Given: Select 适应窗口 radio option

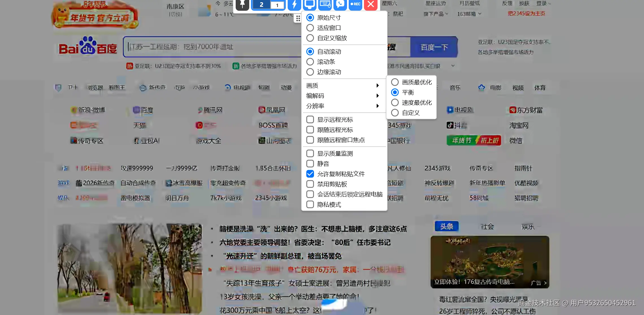Looking at the screenshot, I should pos(310,28).
